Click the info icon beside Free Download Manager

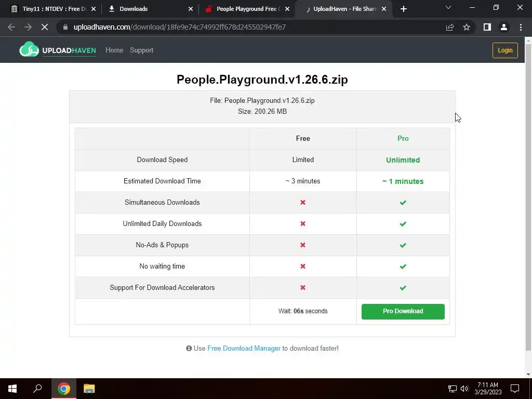click(189, 349)
